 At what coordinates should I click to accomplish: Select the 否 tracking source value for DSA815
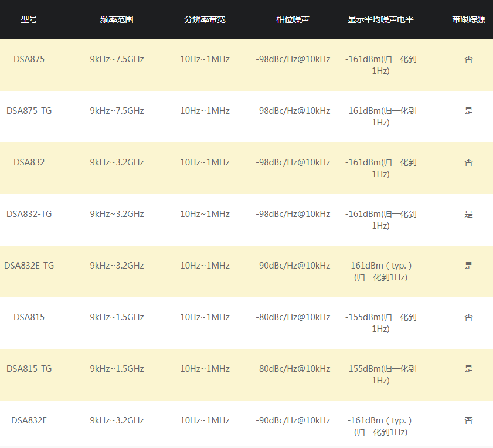pos(468,317)
